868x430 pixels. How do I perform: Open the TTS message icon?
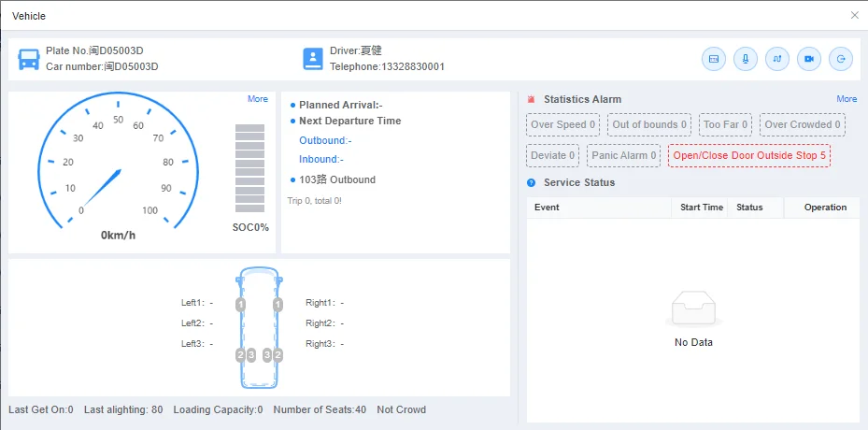[714, 59]
